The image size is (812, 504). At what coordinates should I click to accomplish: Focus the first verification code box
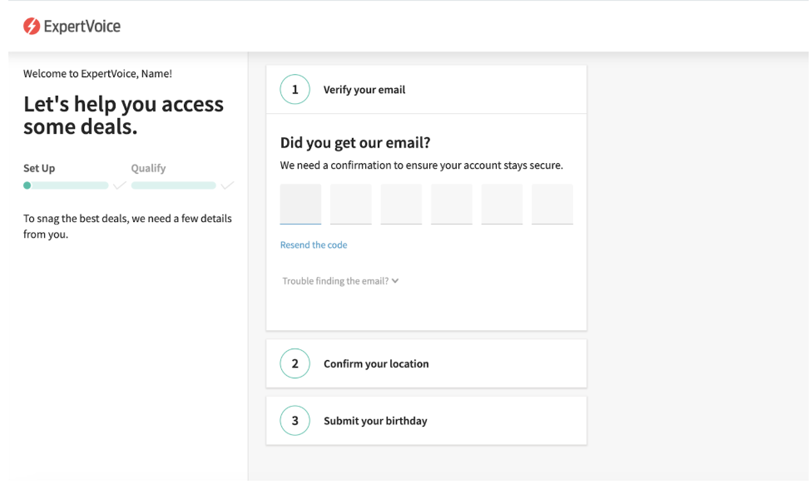pyautogui.click(x=300, y=204)
